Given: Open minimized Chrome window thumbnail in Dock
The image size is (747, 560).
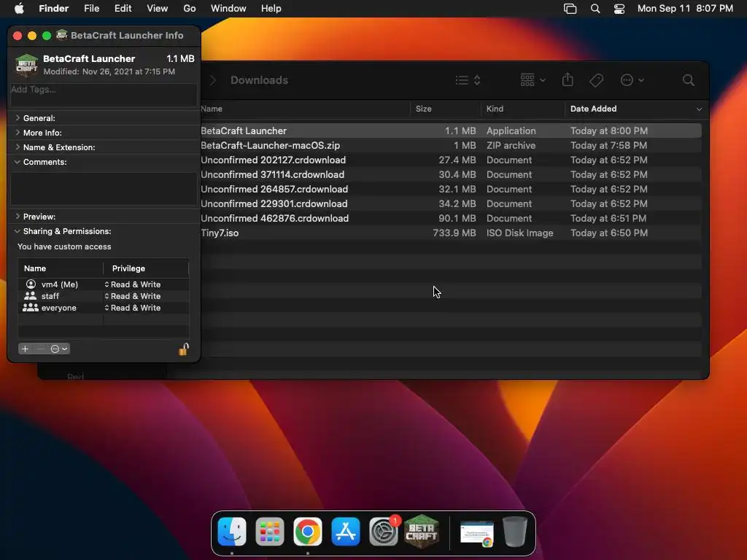Looking at the screenshot, I should point(477,532).
